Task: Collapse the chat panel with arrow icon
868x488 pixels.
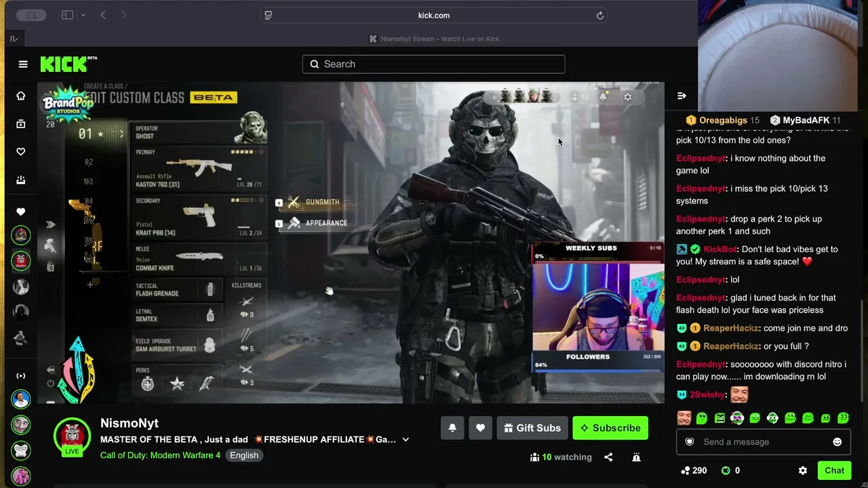Action: click(682, 96)
